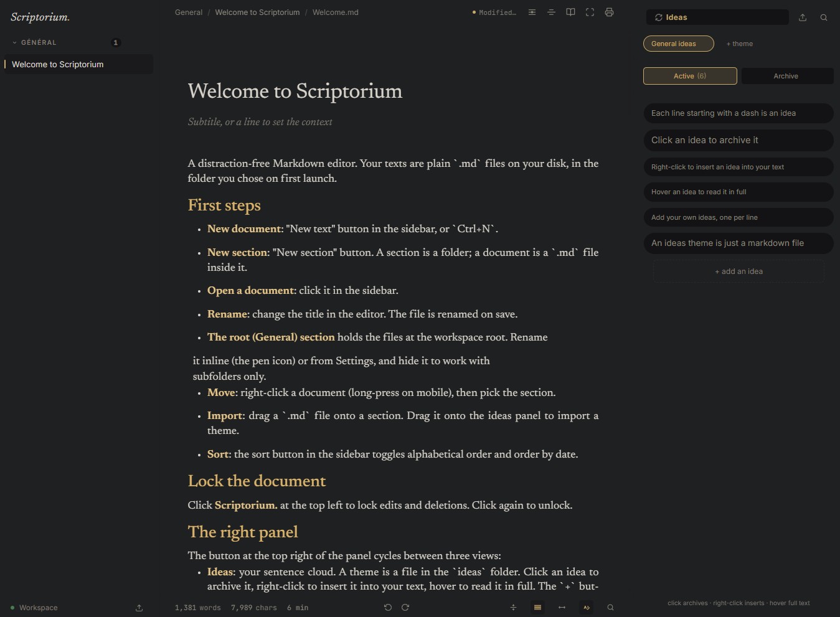Toggle the spell-check icon in the status bar
This screenshot has width=840, height=617.
pos(587,608)
